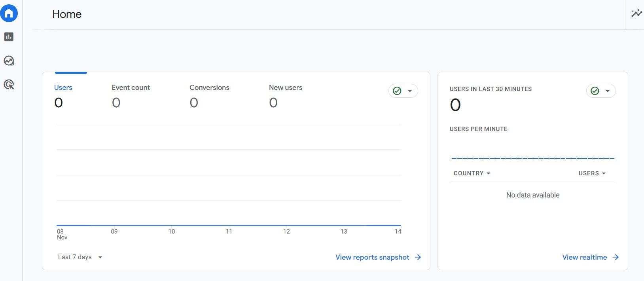Open the Explore icon in sidebar

[9, 61]
